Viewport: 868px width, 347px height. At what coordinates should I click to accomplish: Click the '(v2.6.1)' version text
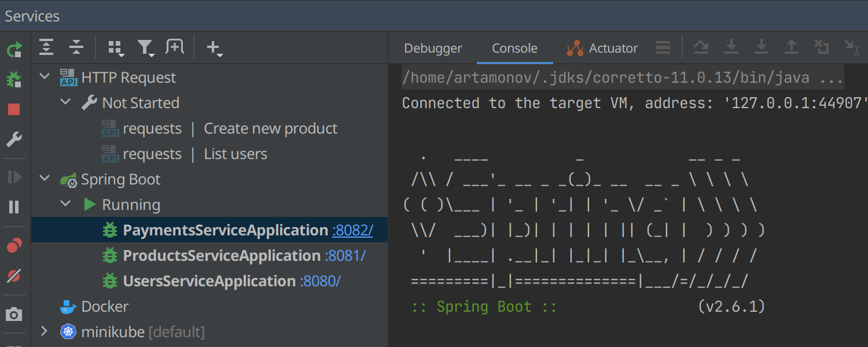731,307
